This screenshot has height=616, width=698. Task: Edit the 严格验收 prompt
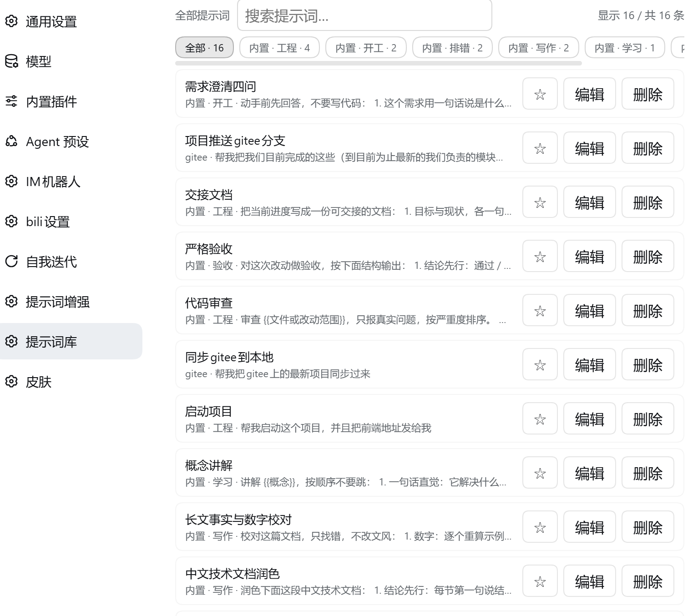589,256
